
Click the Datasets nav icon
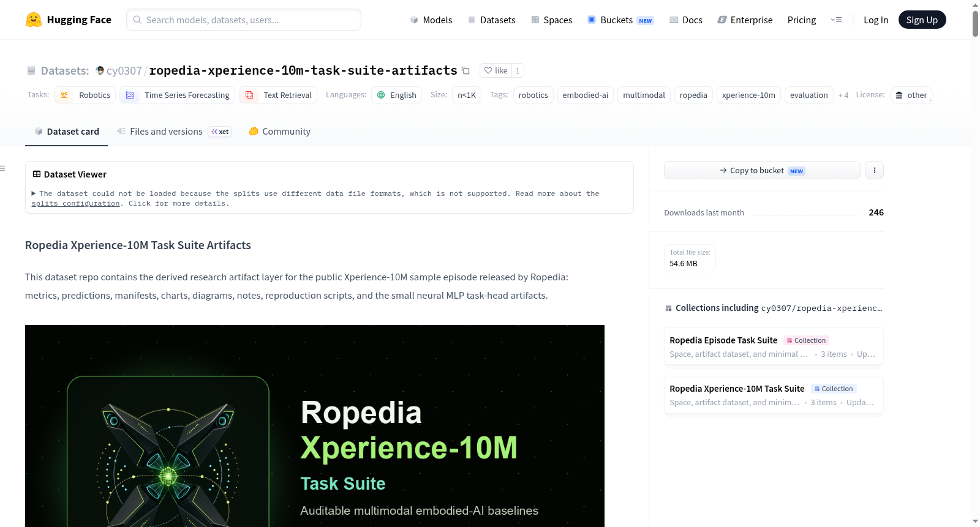pos(472,20)
